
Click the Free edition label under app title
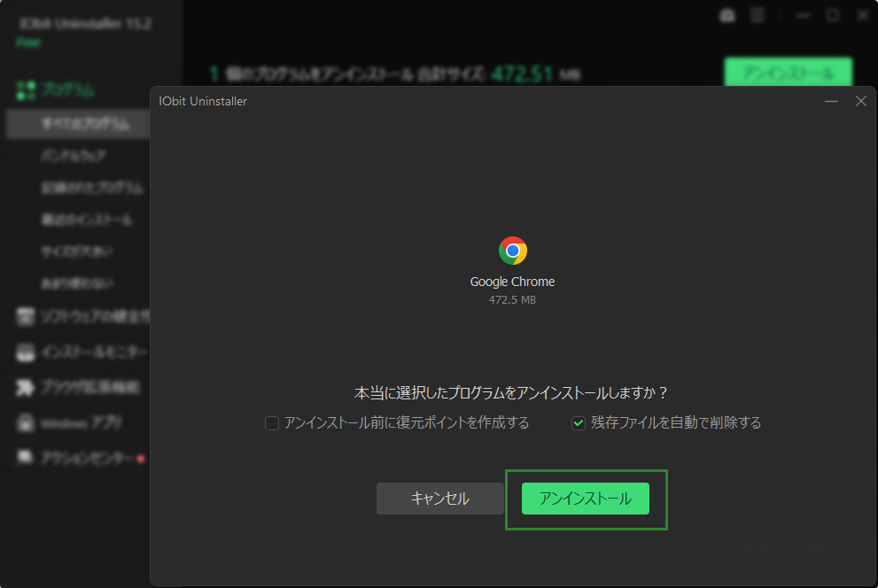(x=28, y=43)
